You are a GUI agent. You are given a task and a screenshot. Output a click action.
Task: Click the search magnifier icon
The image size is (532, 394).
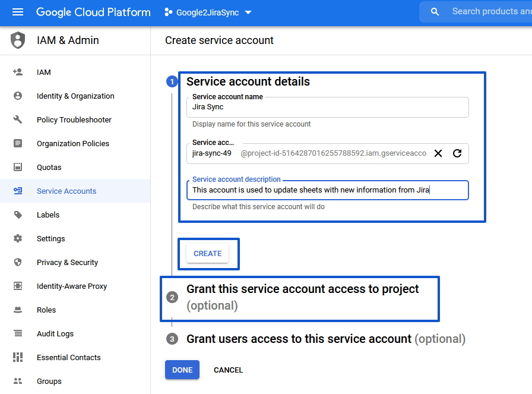pos(435,12)
